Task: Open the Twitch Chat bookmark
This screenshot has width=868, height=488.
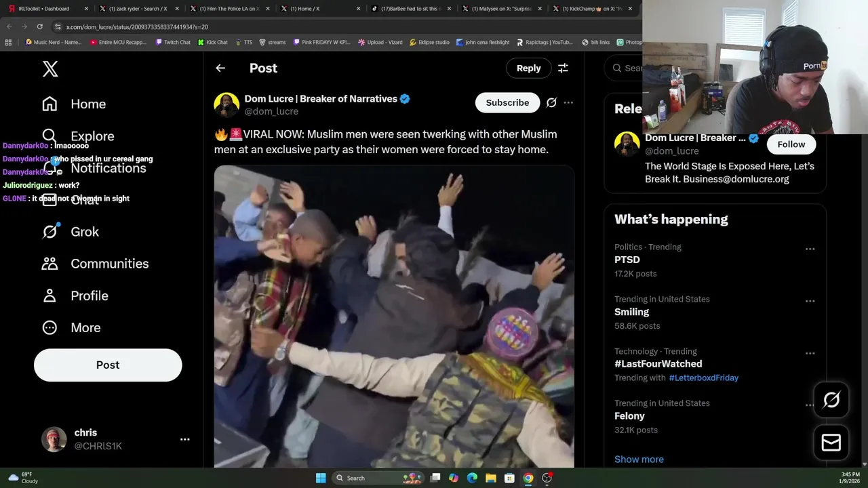Action: click(x=173, y=42)
